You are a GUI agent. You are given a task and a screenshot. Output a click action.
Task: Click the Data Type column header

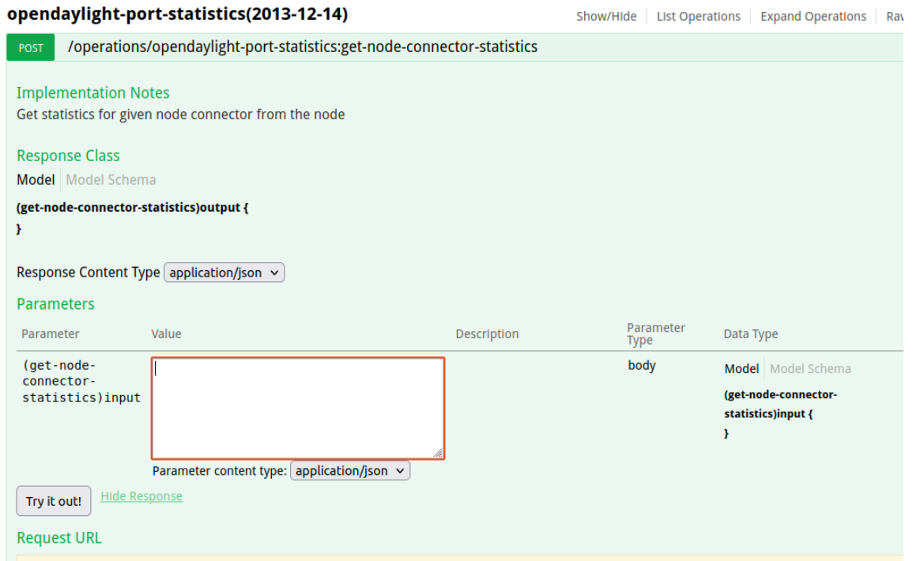[x=750, y=334]
